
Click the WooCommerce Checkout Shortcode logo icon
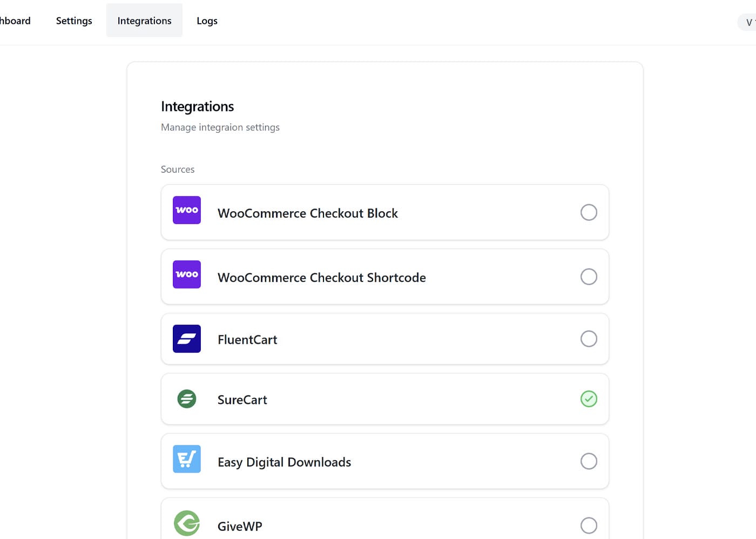click(x=187, y=274)
